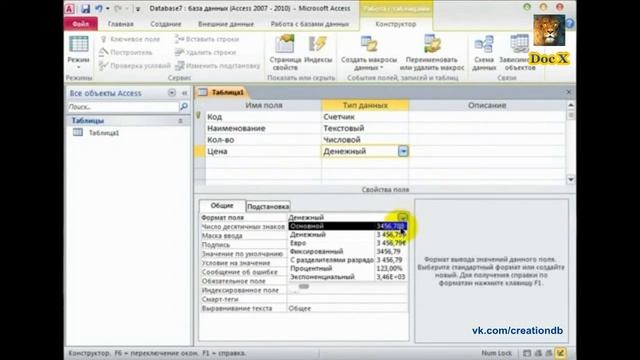Collapse the Таблицы group in navigation pane
Image resolution: width=640 pixels, height=360 pixels.
click(x=180, y=121)
